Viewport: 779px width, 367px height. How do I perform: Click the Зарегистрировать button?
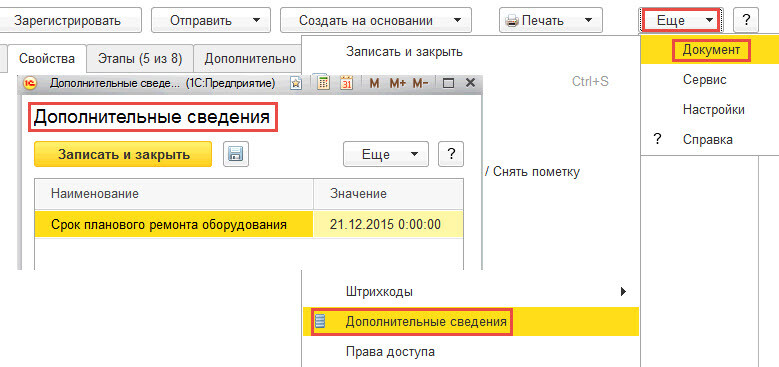tap(70, 21)
